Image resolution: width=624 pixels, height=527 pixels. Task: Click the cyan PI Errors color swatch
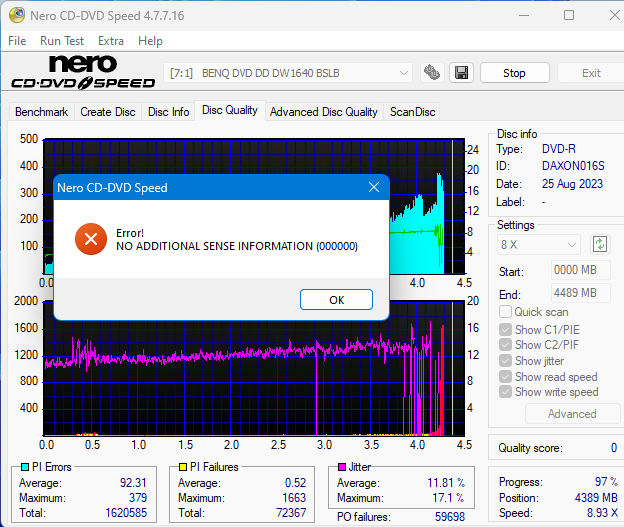[25, 467]
